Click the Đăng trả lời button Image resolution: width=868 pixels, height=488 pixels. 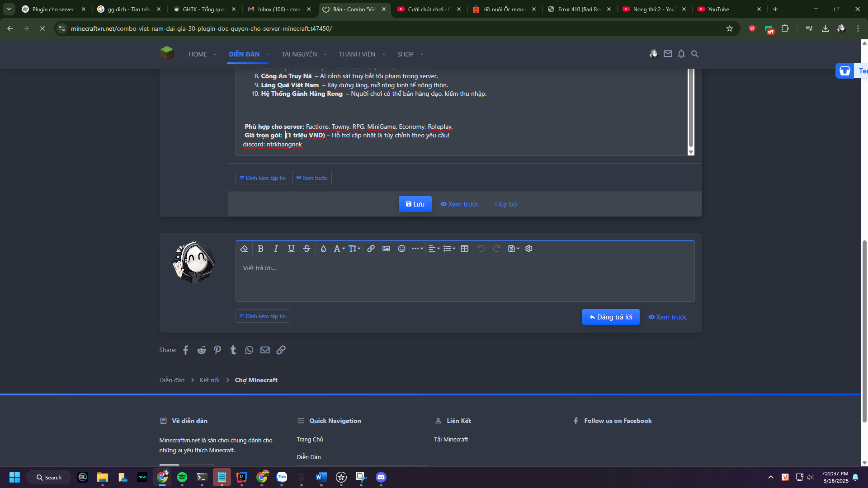[610, 317]
